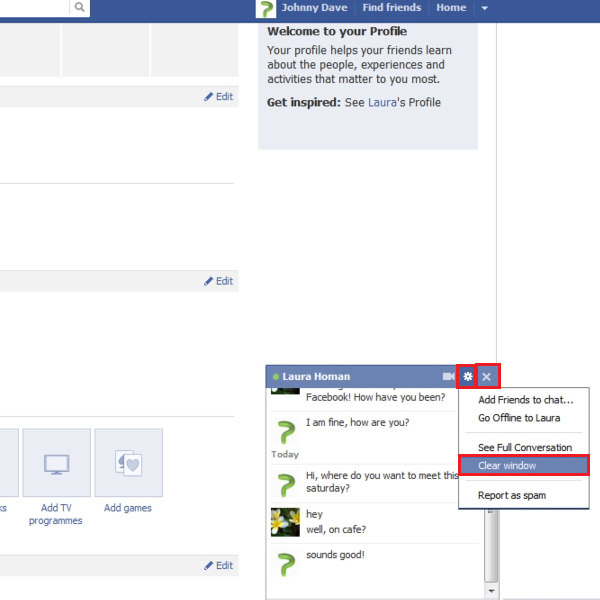Close the Laura Homan chat window
Image resolution: width=600 pixels, height=600 pixels.
point(487,377)
